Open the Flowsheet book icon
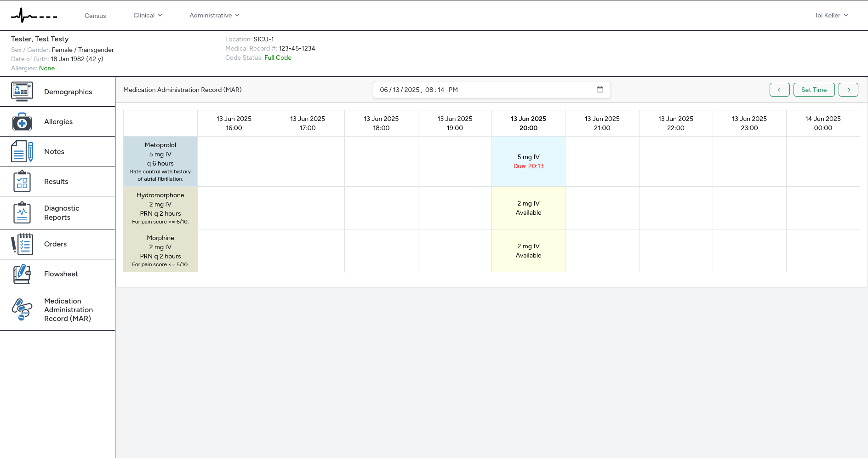868x458 pixels. click(22, 274)
